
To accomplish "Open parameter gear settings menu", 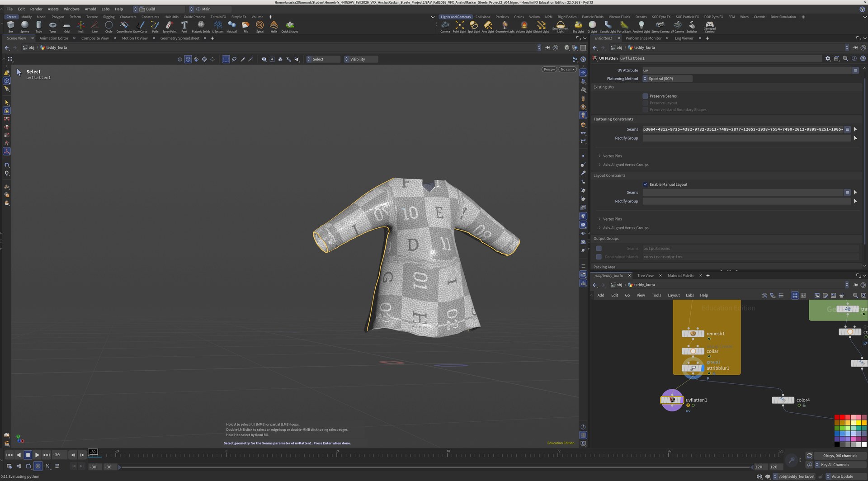I will [828, 58].
